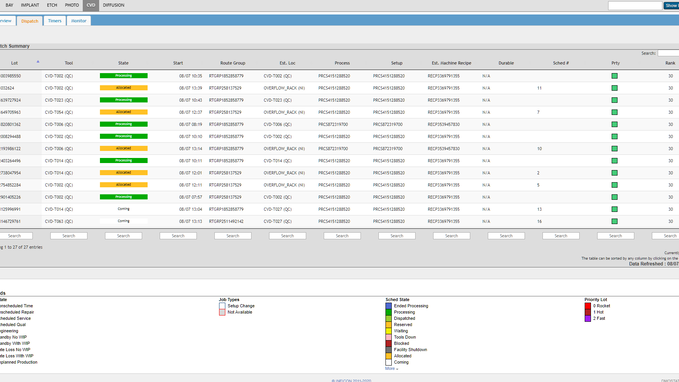Select the Dispatch sub-tab

tap(29, 21)
